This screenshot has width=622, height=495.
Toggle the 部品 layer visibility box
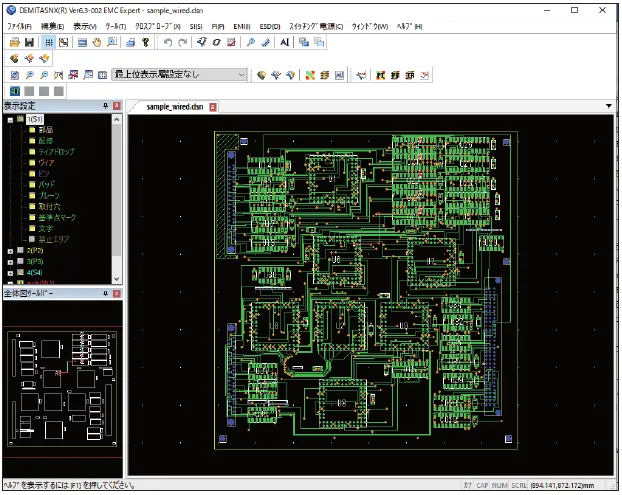tap(32, 130)
